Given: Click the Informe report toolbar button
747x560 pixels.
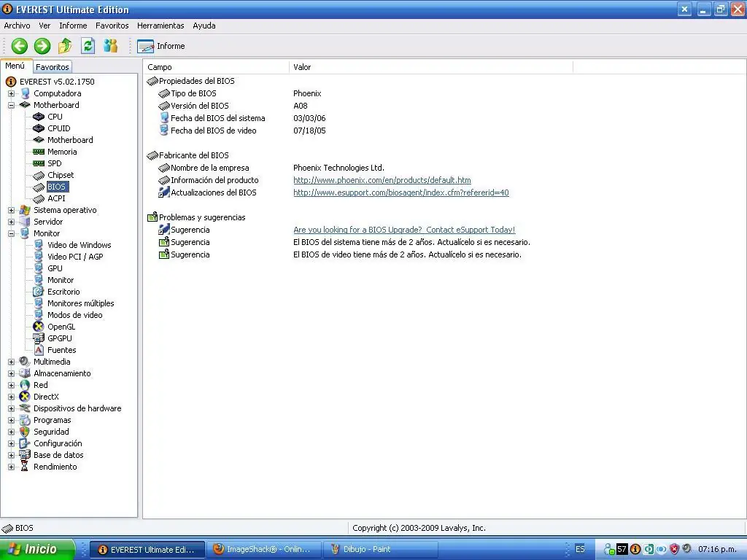Looking at the screenshot, I should tap(161, 46).
